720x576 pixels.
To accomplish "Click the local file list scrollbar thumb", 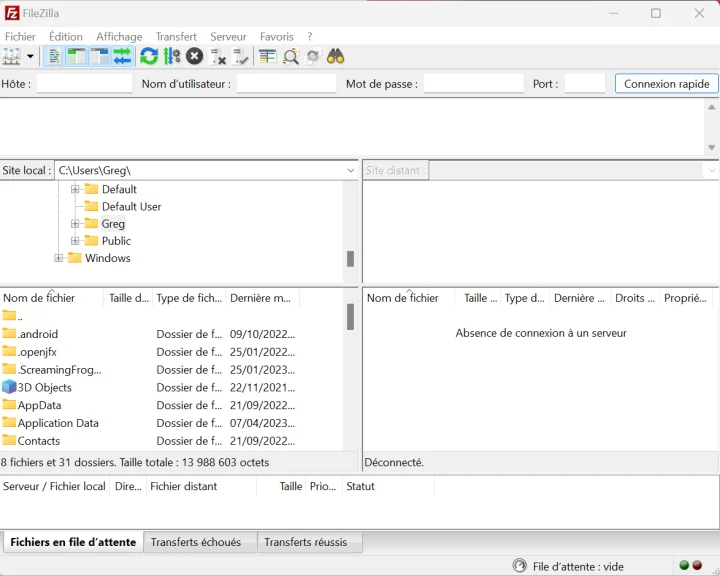I will (x=350, y=317).
